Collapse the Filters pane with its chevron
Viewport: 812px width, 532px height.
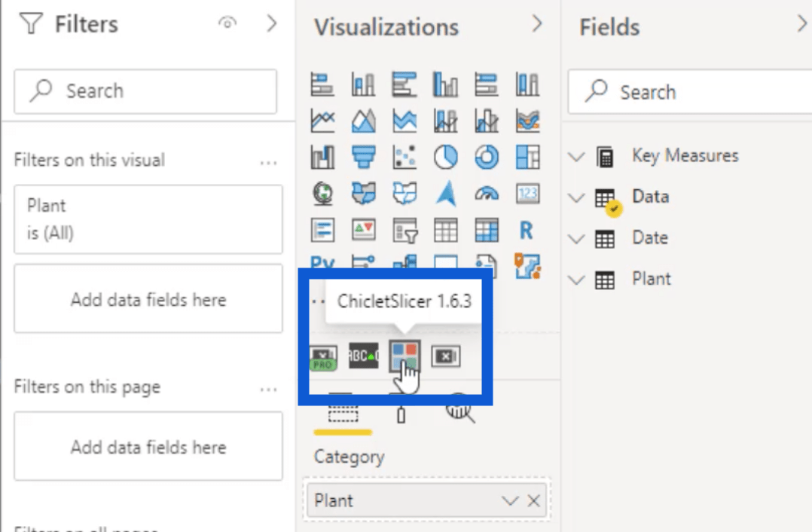271,23
